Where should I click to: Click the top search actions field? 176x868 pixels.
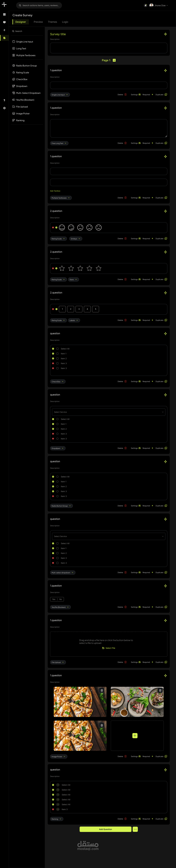tap(39, 5)
